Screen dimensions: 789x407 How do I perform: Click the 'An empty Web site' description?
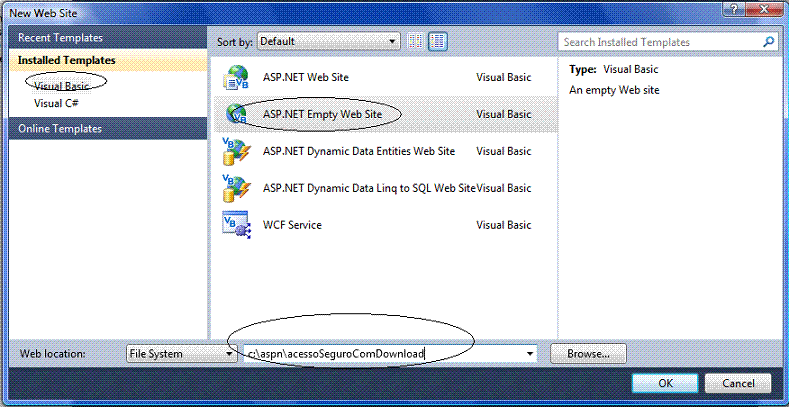(614, 91)
